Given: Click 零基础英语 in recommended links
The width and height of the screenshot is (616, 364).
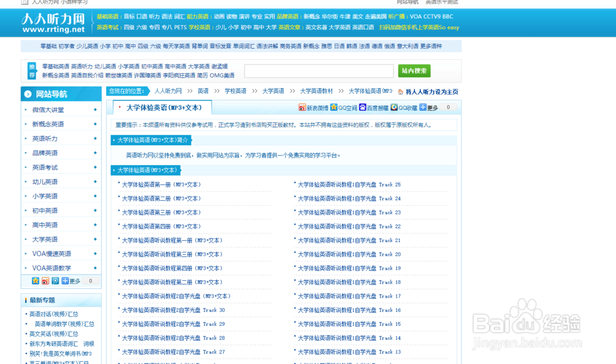Looking at the screenshot, I should click(56, 67).
